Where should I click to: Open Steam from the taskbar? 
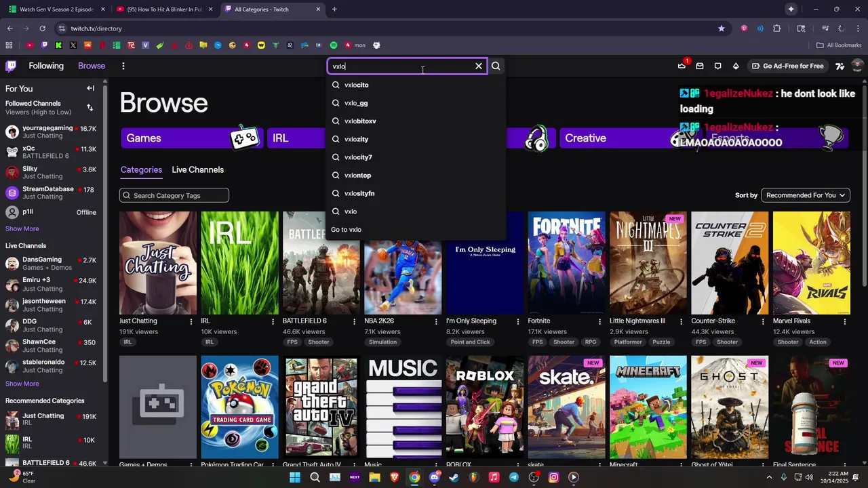click(454, 477)
